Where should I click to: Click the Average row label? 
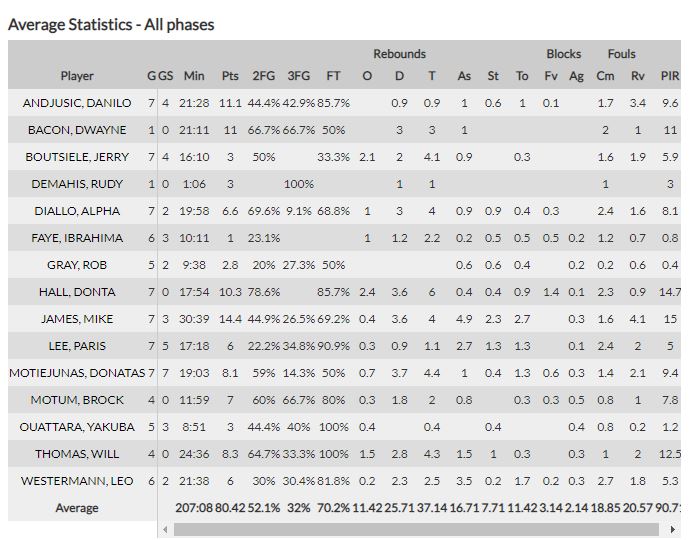point(77,508)
